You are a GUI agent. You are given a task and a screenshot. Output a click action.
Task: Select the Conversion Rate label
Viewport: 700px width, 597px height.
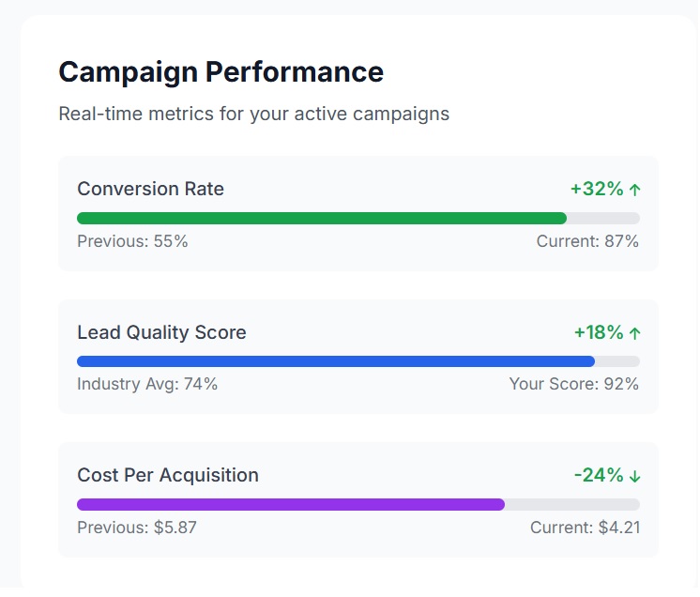click(150, 189)
